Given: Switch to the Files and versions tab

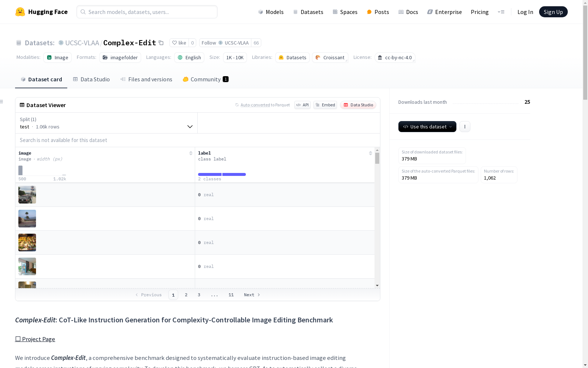Looking at the screenshot, I should pos(146,79).
